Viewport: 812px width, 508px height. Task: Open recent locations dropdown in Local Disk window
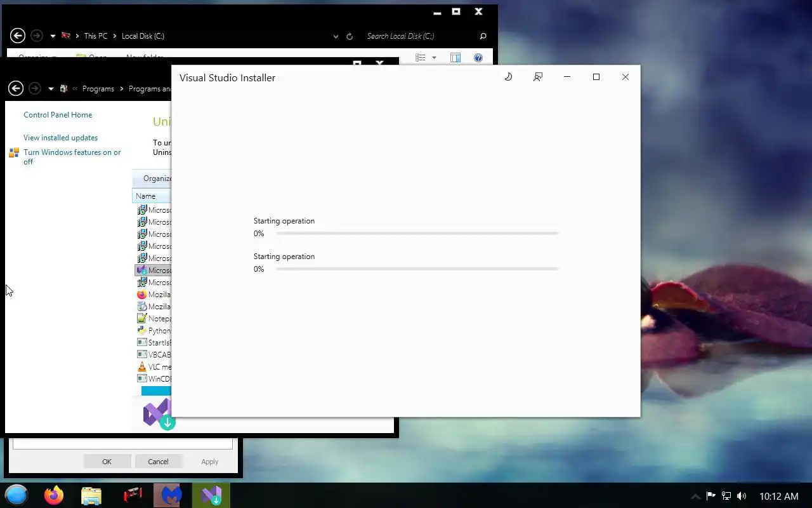53,36
